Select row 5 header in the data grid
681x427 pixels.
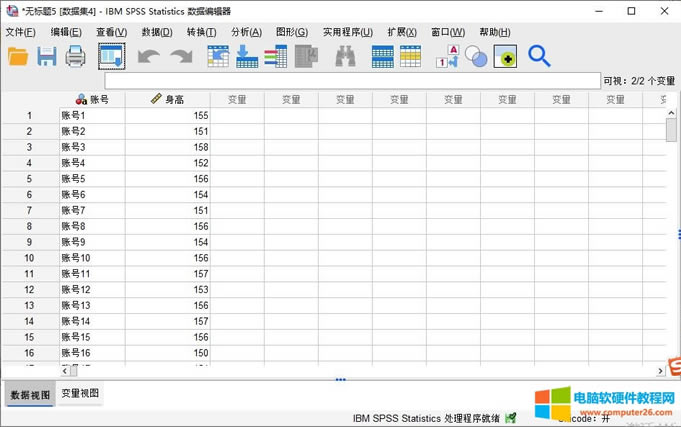29,178
